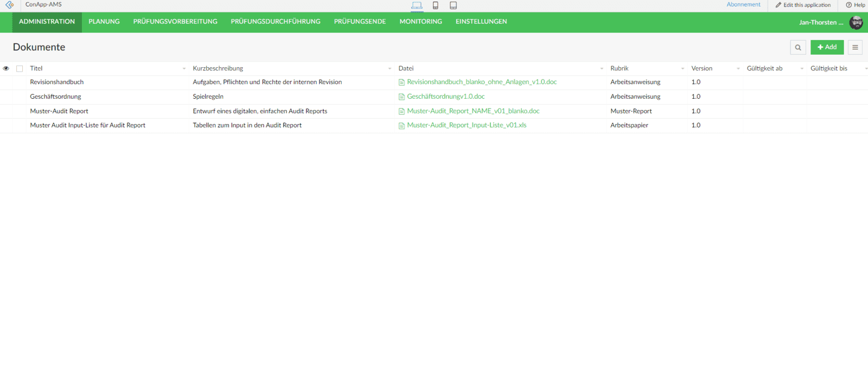
Task: Switch to desktop preview device icon
Action: [417, 5]
